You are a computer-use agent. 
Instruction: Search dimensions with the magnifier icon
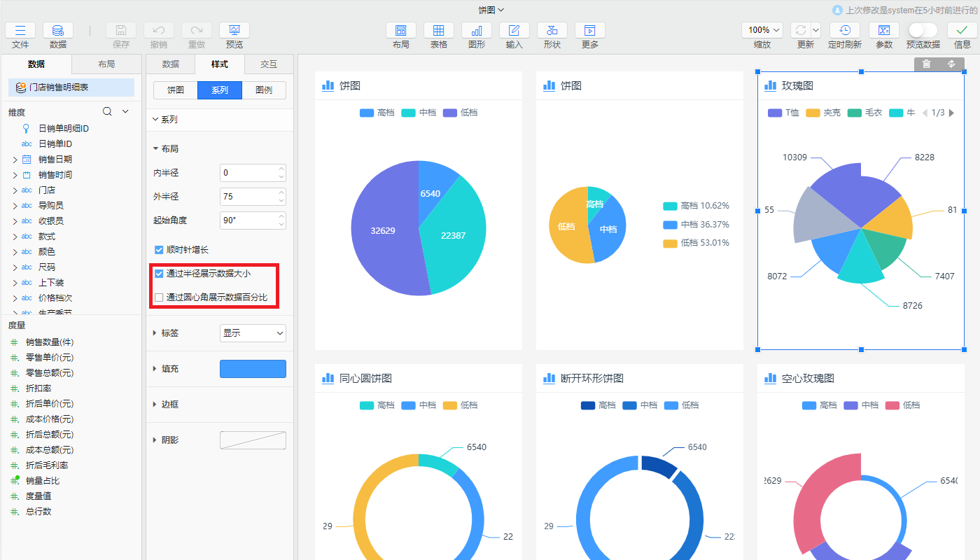pos(107,111)
